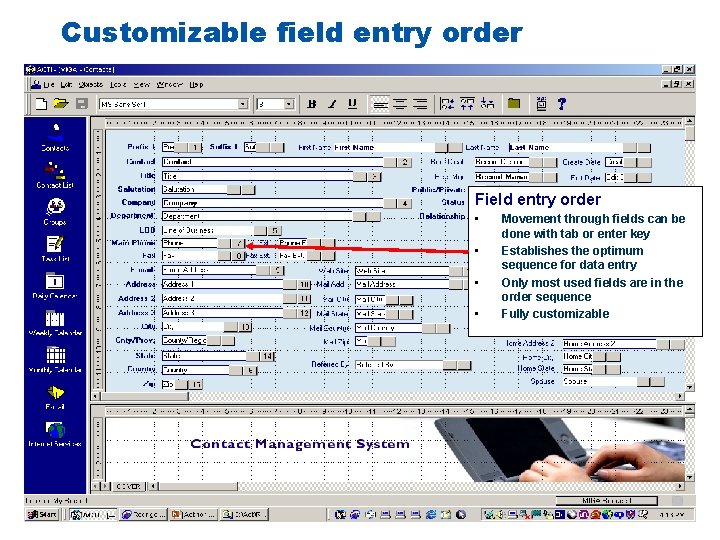Click the upper pane's horizontal scroll right arrow
This screenshot has height=540, width=720.
(680, 396)
